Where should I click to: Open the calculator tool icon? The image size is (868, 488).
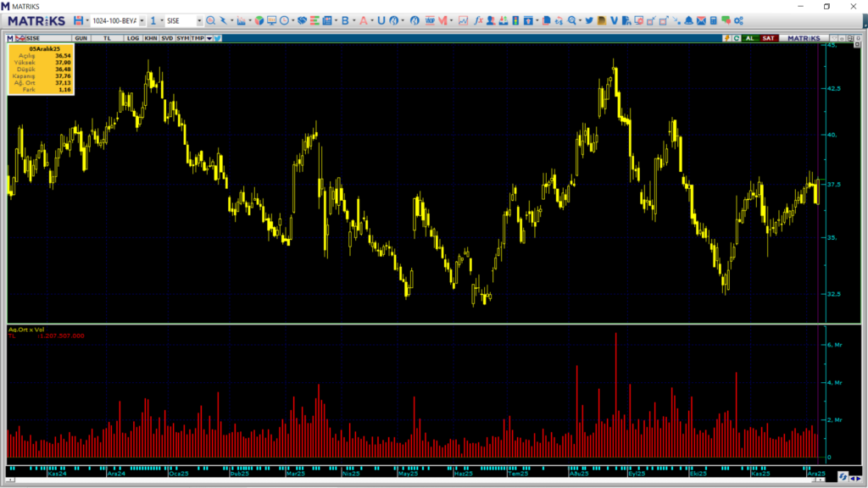click(714, 20)
